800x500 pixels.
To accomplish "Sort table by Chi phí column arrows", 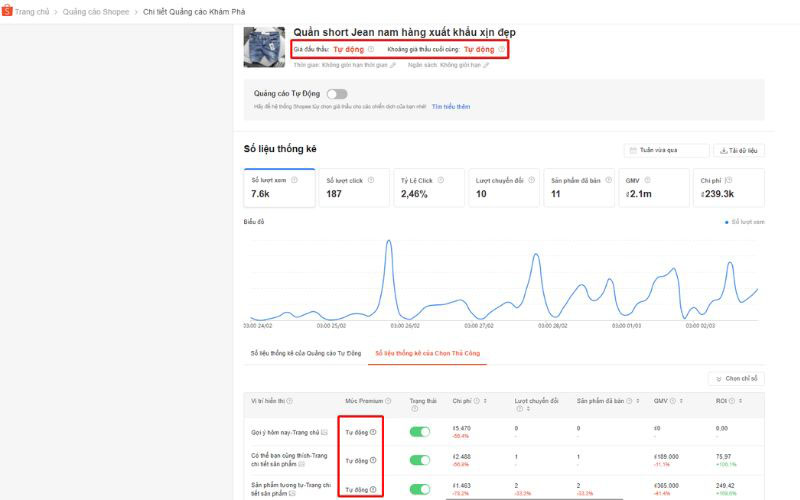I will (485, 401).
